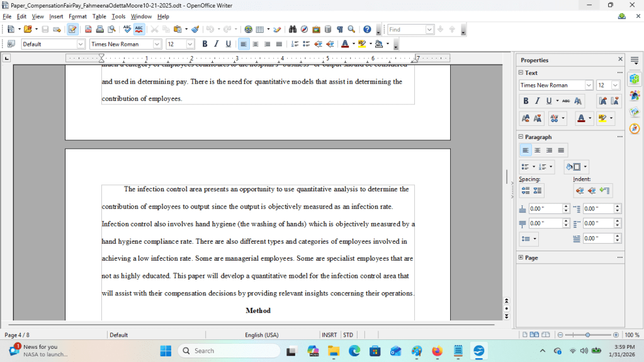Click the Export as PDF icon

(88, 30)
